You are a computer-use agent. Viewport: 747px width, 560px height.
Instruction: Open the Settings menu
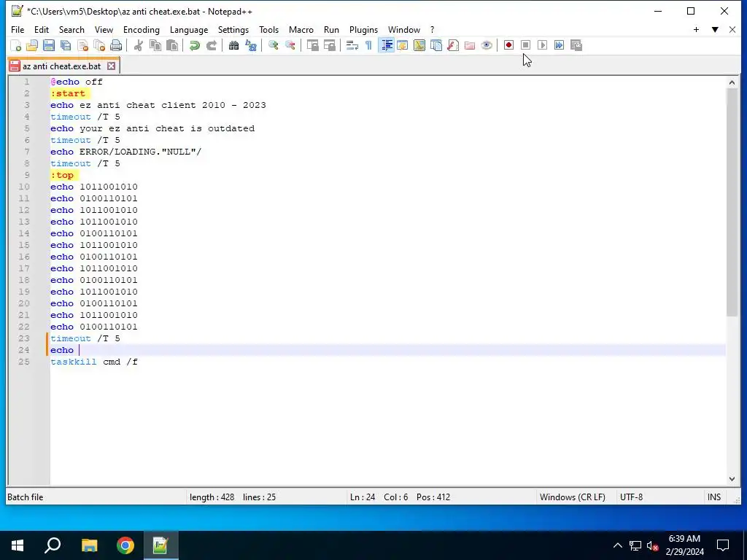click(x=233, y=29)
